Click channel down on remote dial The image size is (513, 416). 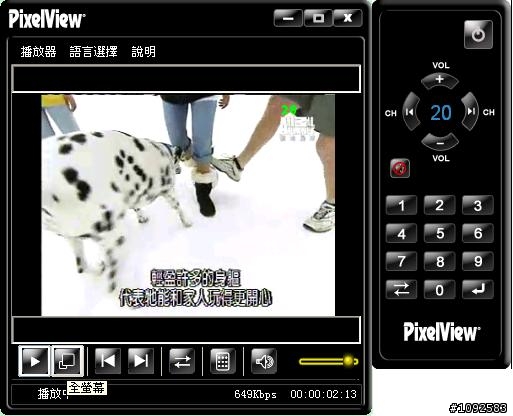(x=411, y=111)
